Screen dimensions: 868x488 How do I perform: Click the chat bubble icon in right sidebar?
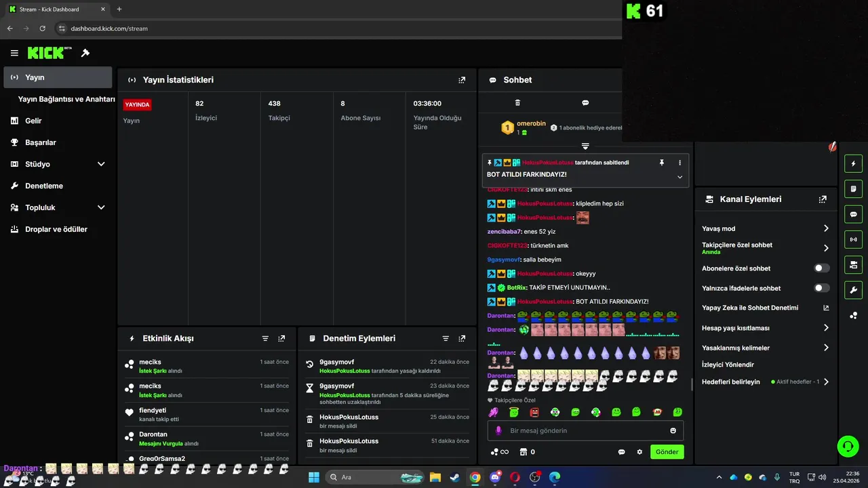coord(853,214)
